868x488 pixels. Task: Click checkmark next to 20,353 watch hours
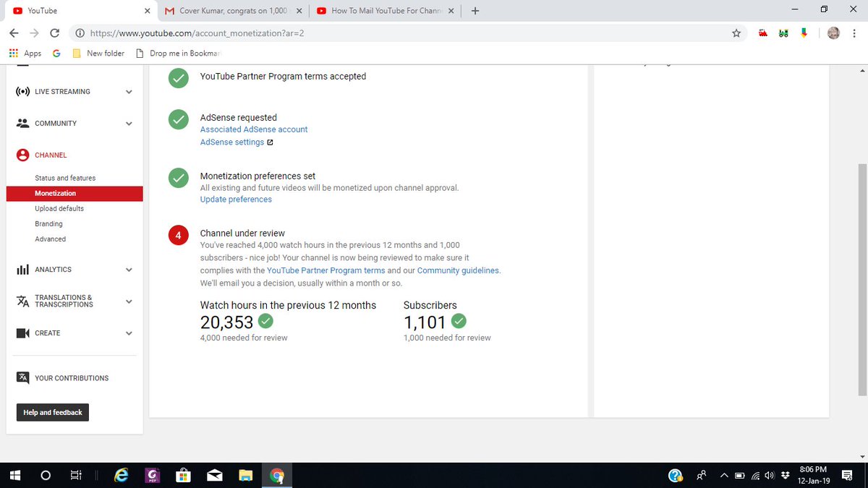pos(265,321)
